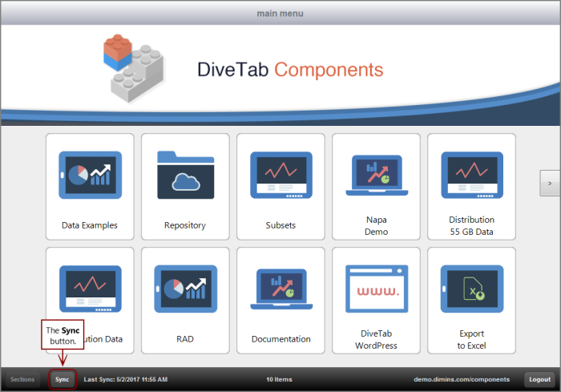Click the Distribution 55 GB Data label

click(x=471, y=226)
